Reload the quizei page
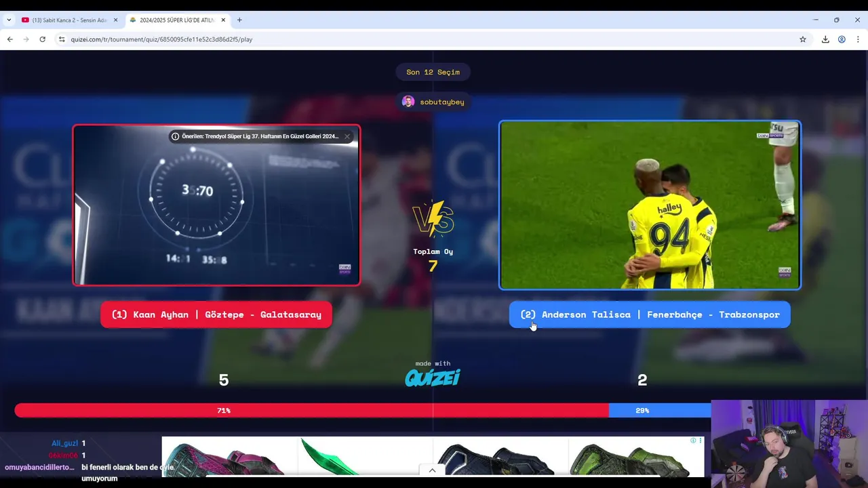Viewport: 868px width, 488px height. [42, 39]
